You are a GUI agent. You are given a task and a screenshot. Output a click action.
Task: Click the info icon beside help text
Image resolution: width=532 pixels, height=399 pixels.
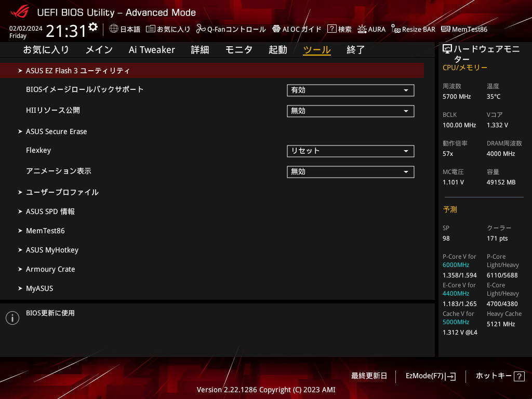tap(12, 318)
